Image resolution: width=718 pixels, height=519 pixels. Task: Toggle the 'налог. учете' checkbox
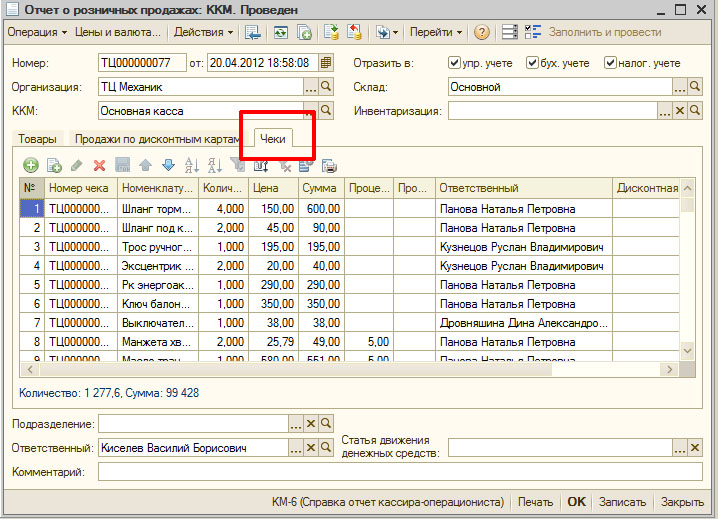pos(611,63)
